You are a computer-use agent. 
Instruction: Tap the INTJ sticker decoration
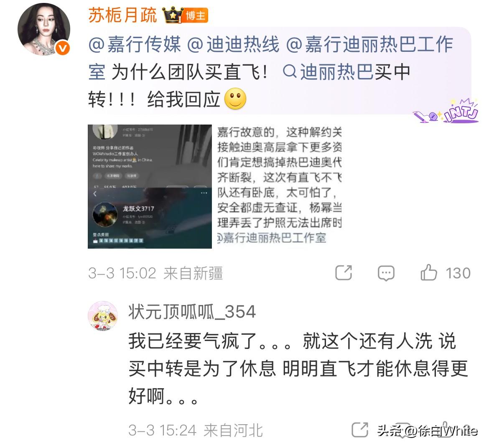446,111
